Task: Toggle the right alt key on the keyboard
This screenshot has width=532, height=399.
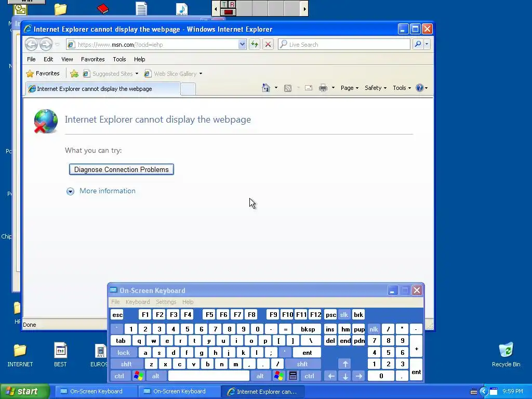Action: point(260,376)
